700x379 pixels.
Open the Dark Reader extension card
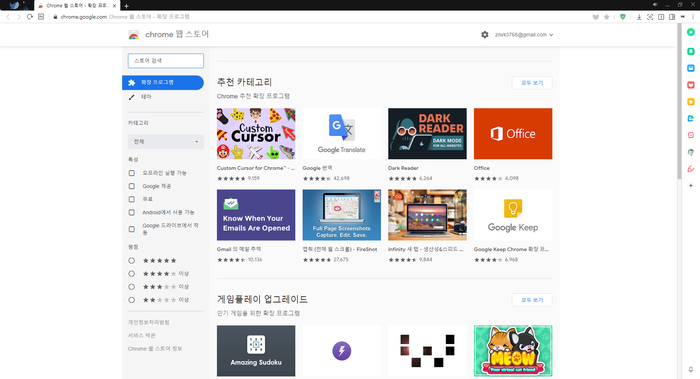click(427, 133)
